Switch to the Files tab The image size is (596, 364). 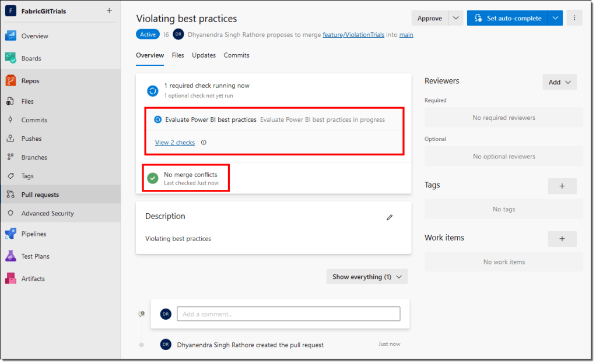178,55
